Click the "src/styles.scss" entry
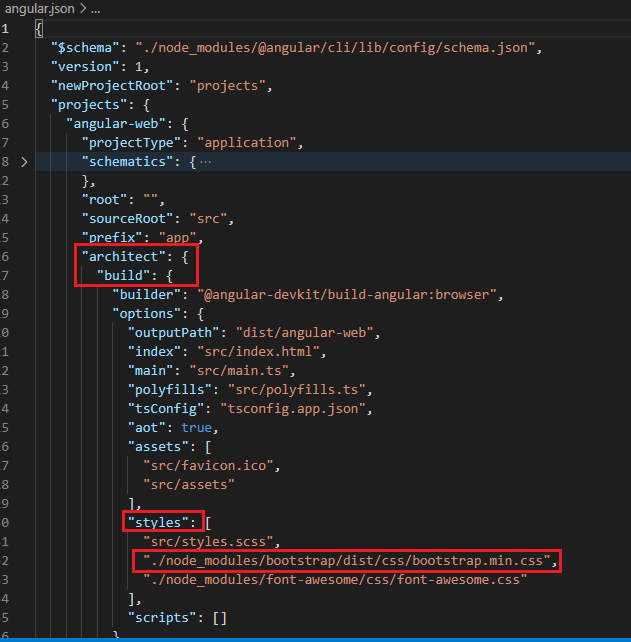The image size is (631, 642). tap(208, 542)
